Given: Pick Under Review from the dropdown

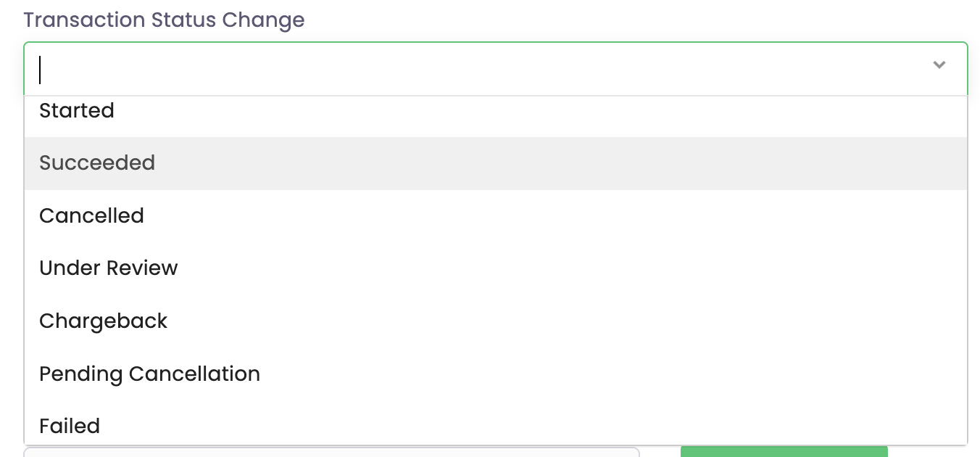Looking at the screenshot, I should click(109, 268).
